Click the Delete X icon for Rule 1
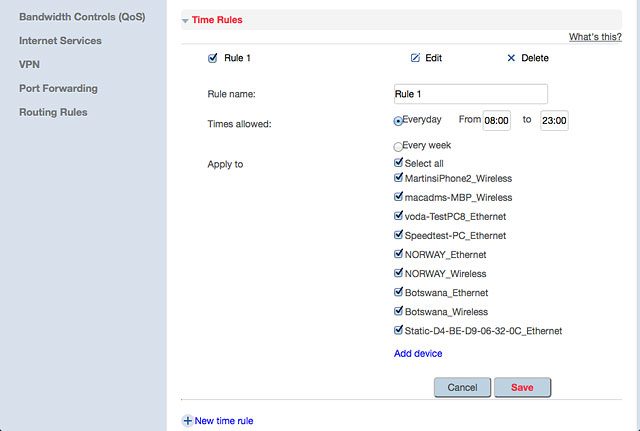Screen dimensions: 640x431 coord(511,58)
